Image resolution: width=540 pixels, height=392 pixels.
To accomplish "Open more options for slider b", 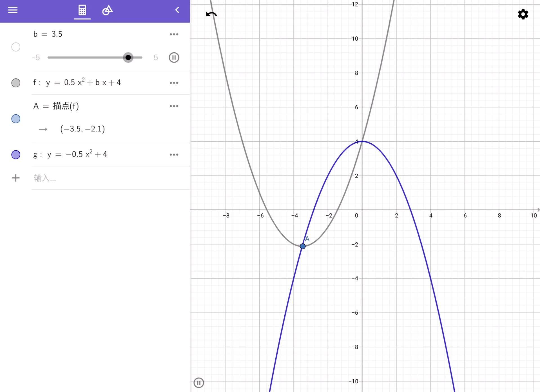I will (174, 34).
